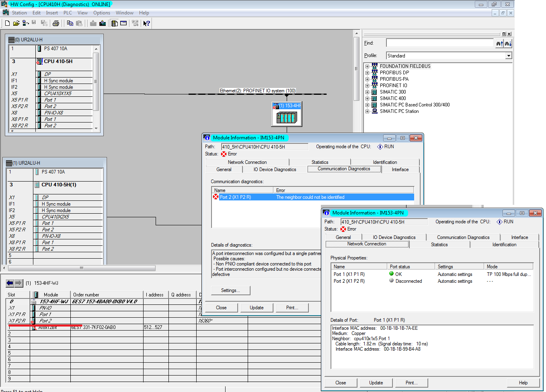Expand the PROFIBUS DP catalog node
This screenshot has width=546, height=392.
367,73
